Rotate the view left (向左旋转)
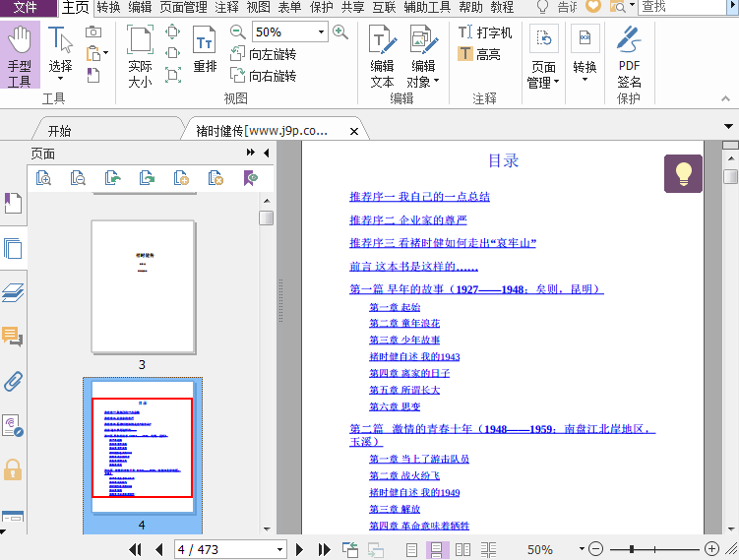Viewport: 739px width, 560px height. click(263, 54)
